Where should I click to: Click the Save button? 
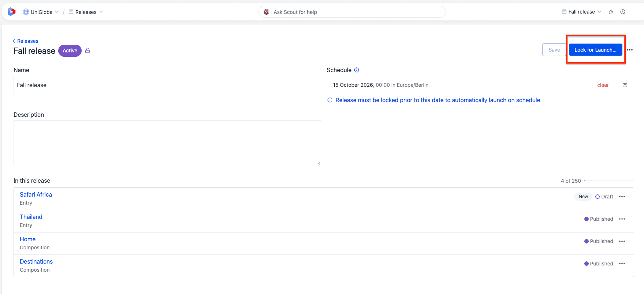[x=554, y=50]
